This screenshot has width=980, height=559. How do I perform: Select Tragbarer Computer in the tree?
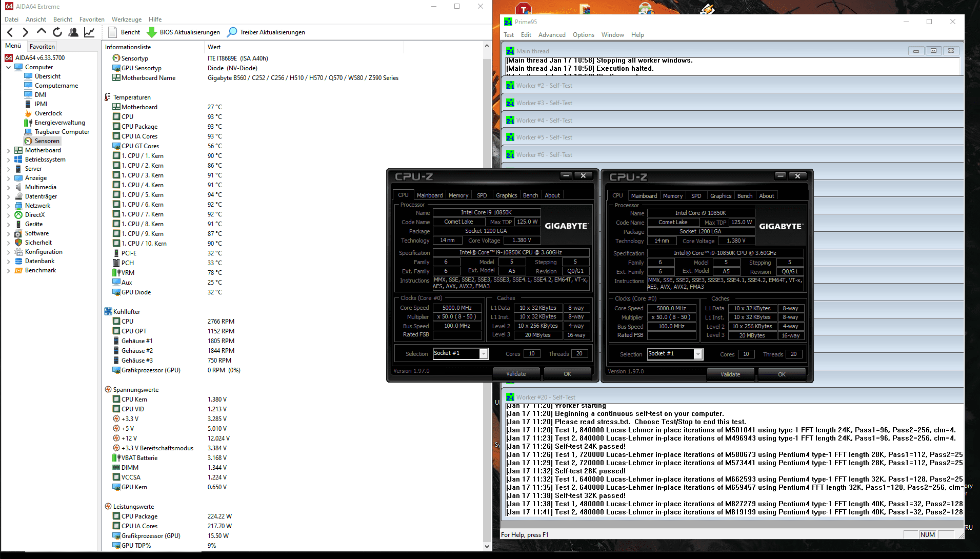[62, 132]
